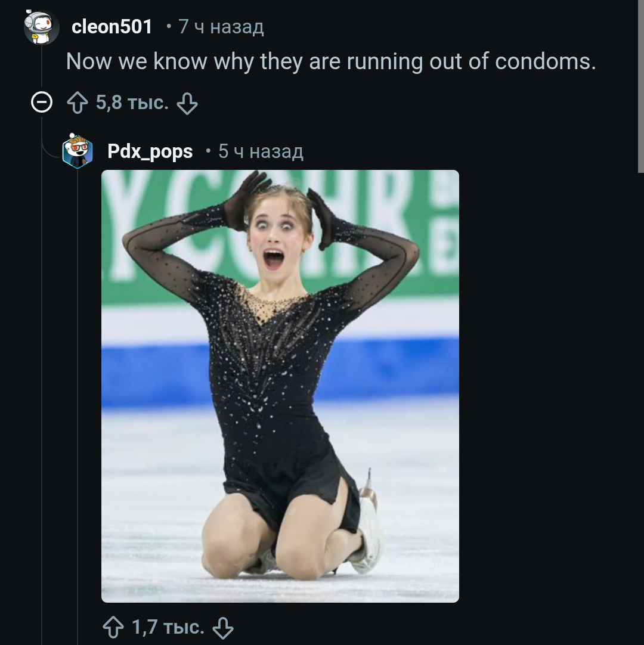Upvote the cleon501 comment
644x645 pixels.
point(77,104)
